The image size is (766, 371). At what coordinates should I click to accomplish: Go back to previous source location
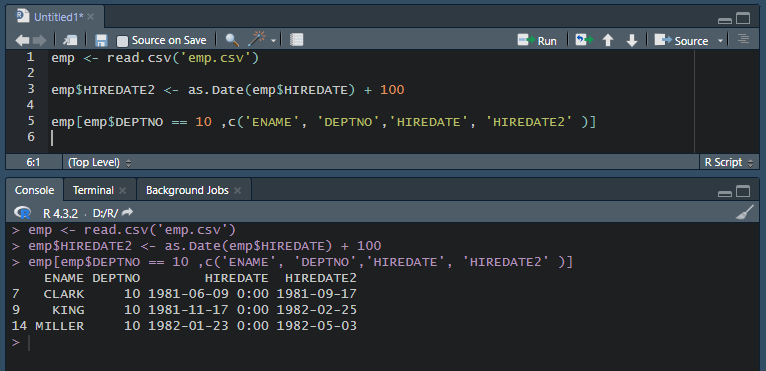point(22,40)
